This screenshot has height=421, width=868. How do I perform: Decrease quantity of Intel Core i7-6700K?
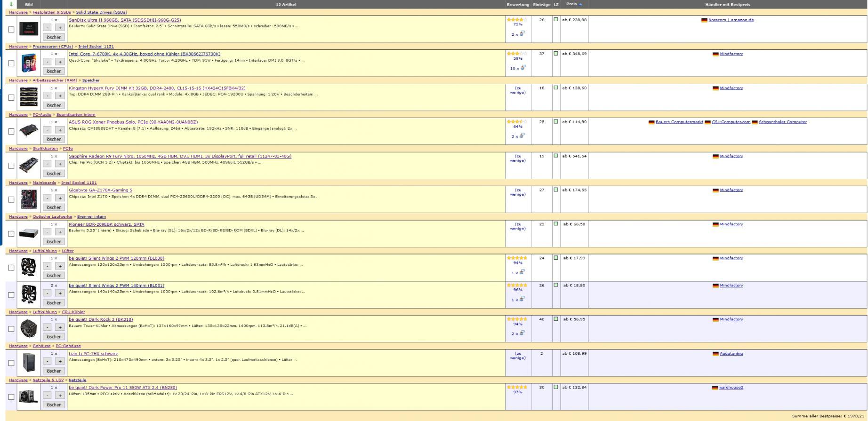click(48, 62)
